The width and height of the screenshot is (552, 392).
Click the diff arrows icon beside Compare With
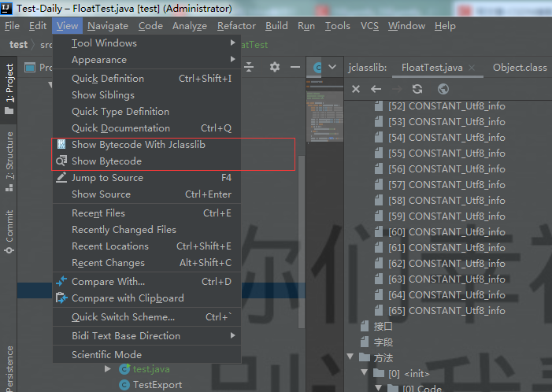61,281
